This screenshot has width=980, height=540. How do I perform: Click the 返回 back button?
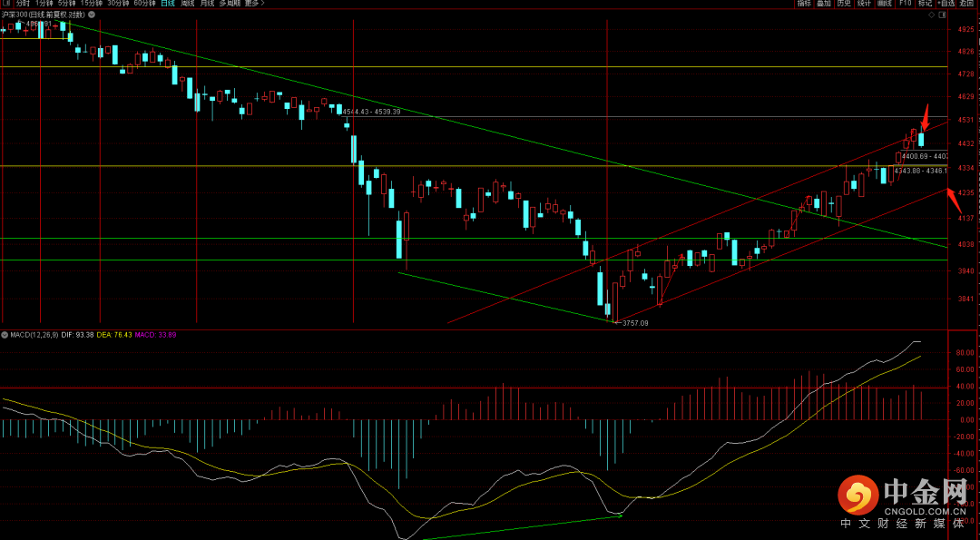point(966,3)
